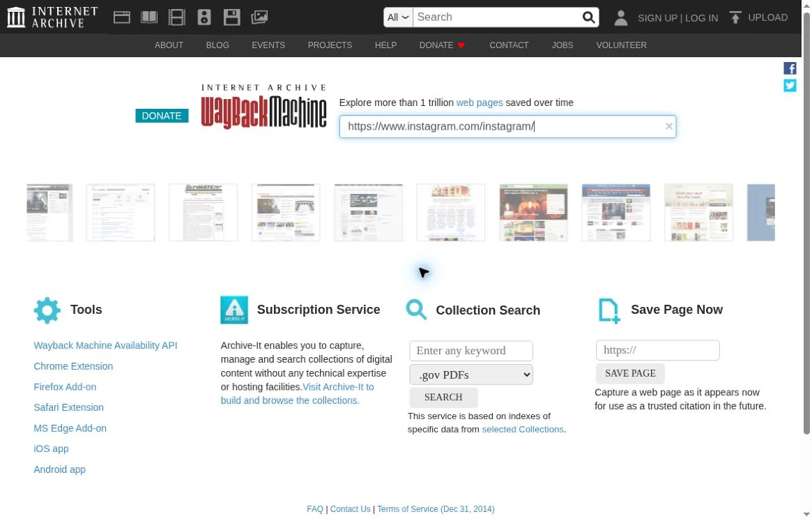Screen dimensions: 812x521
Task: Open the All search scope dropdown
Action: click(x=398, y=17)
